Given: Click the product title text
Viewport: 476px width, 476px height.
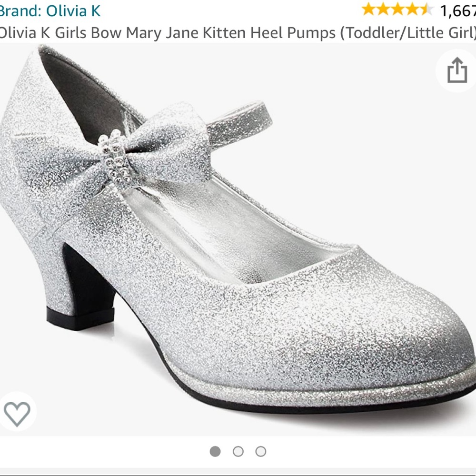Looking at the screenshot, I should point(238,33).
